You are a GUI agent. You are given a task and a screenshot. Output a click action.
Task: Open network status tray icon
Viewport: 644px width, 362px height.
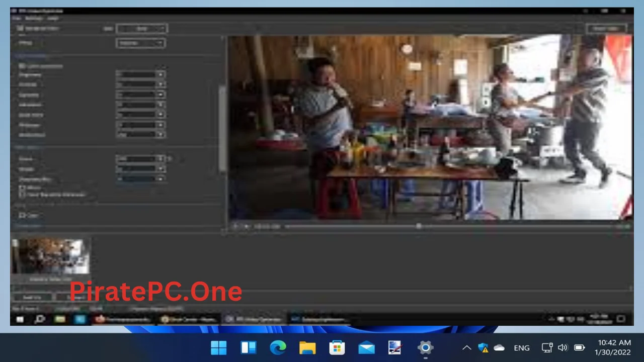(547, 347)
